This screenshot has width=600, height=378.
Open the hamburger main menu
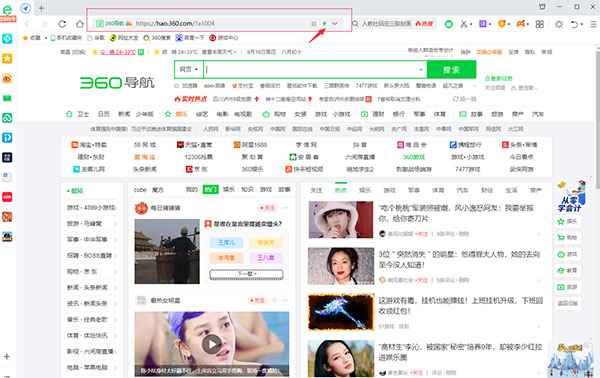[x=593, y=24]
